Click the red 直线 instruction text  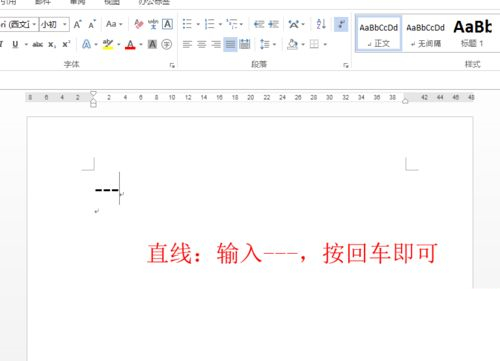click(292, 253)
